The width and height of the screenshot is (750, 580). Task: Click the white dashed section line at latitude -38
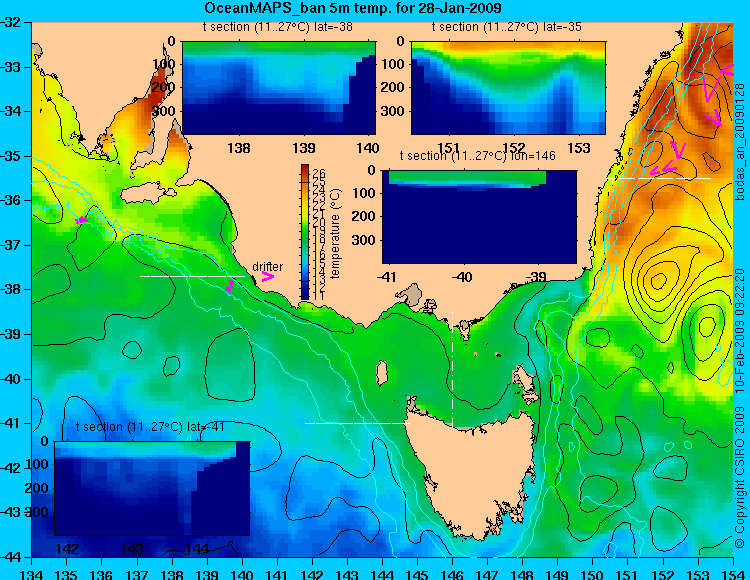(x=192, y=276)
